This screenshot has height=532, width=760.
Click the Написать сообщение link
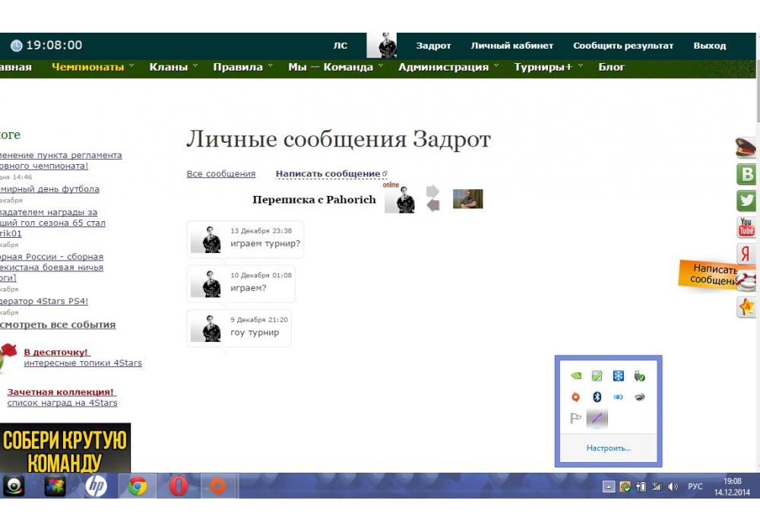coord(328,174)
